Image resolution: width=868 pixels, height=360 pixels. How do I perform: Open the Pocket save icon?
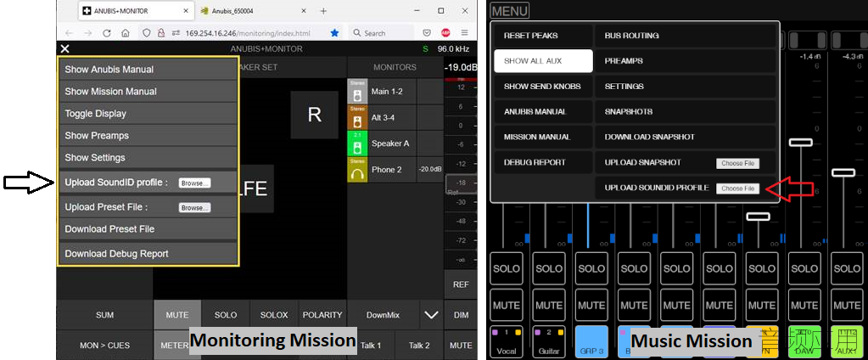(427, 33)
